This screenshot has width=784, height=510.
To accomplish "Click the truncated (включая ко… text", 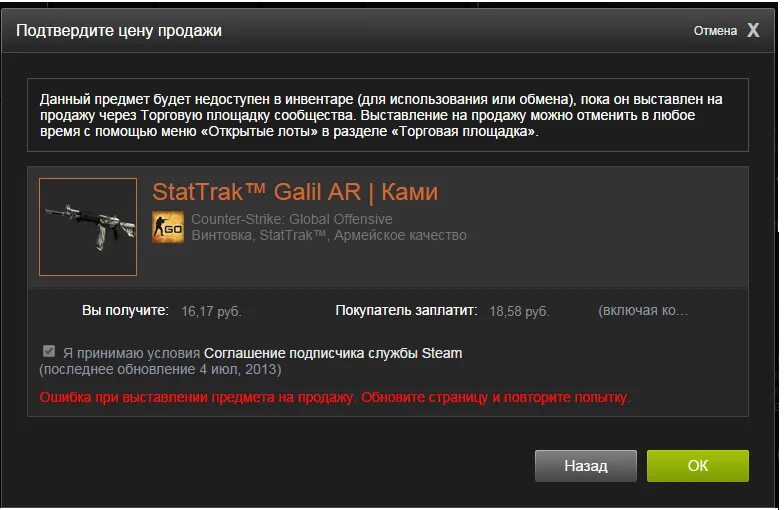I will [x=643, y=310].
